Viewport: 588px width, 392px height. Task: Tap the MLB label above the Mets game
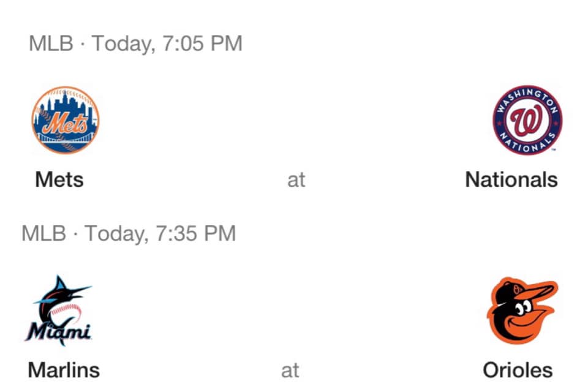click(51, 43)
